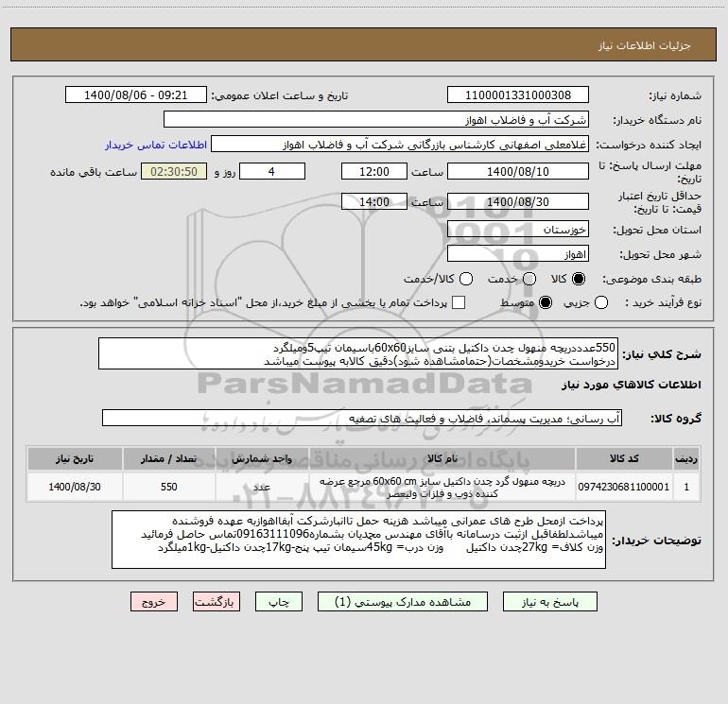Screen dimensions: 728x704
Task: Click the province field خوزستان
Action: (518, 230)
